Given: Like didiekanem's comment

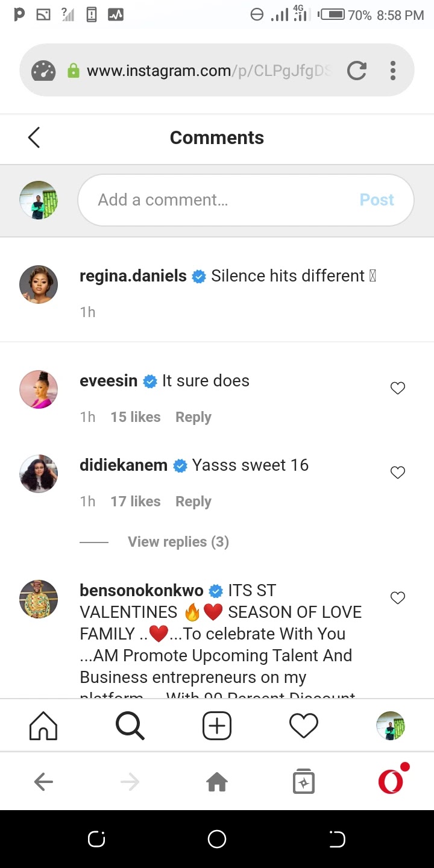Looking at the screenshot, I should coord(398,473).
